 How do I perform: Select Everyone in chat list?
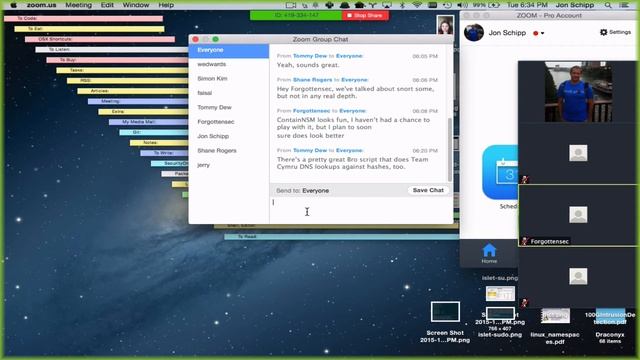(x=229, y=50)
